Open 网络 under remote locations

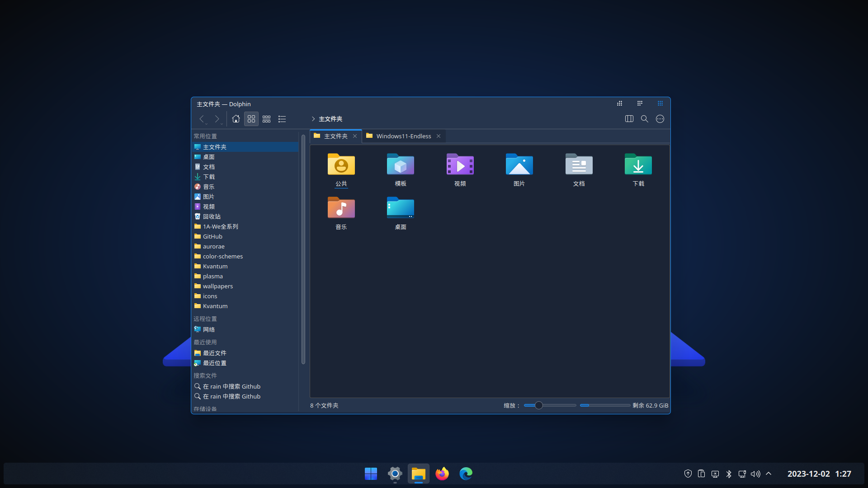[245, 329]
